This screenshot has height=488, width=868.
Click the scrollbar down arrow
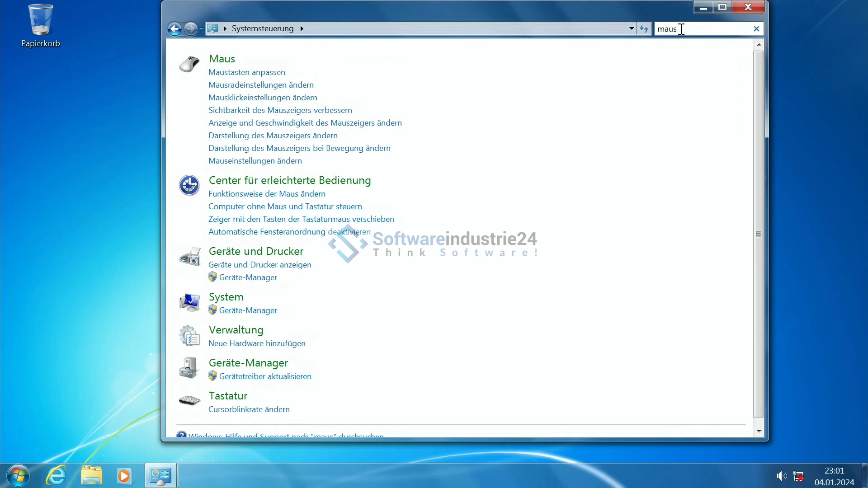[x=759, y=432]
